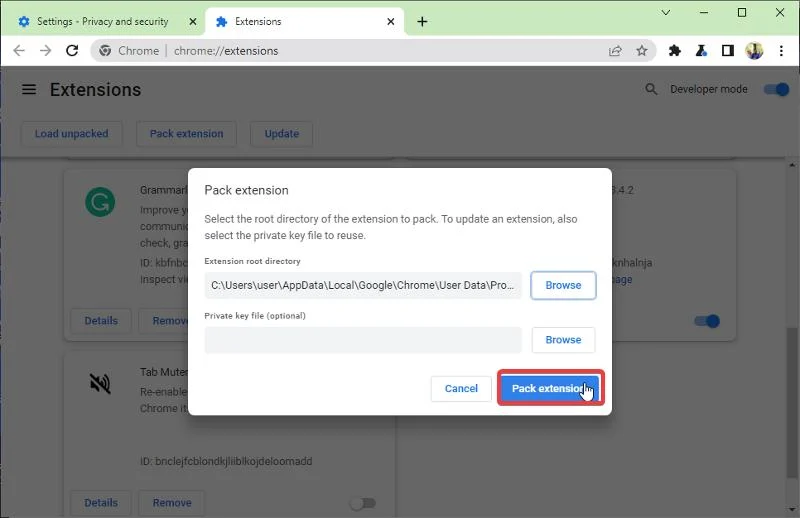Screen dimensions: 800x518
Task: Click the private key file field
Action: click(x=363, y=340)
